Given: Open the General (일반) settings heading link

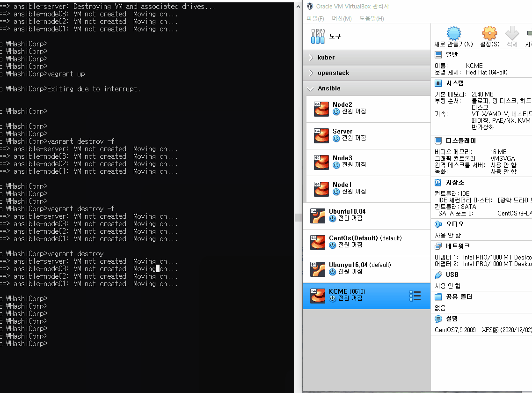Looking at the screenshot, I should pyautogui.click(x=452, y=54).
